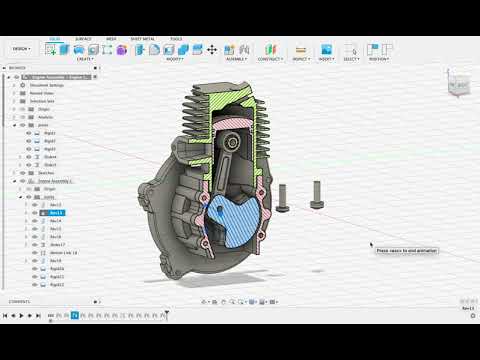Viewport: 480px width, 360px height.
Task: Open timeline settings gear icon
Action: point(473,315)
